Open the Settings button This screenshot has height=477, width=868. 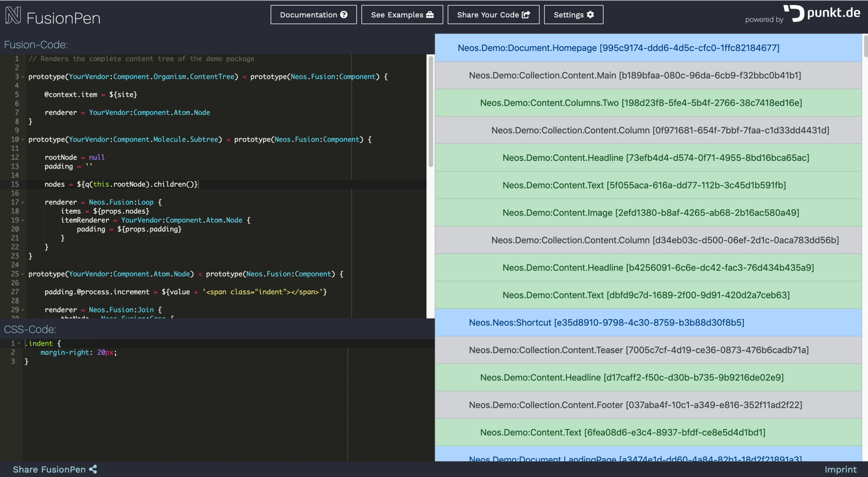coord(574,15)
